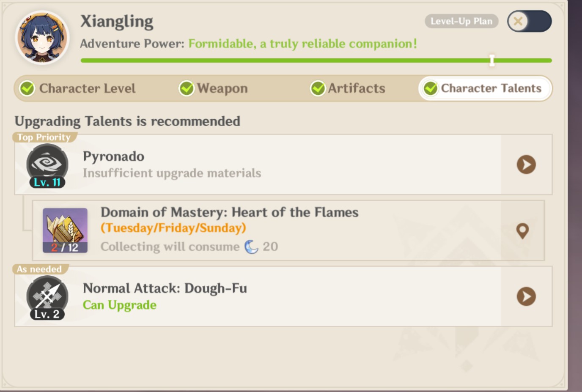The image size is (582, 392).
Task: Expand the Pyronado row arrow
Action: click(x=526, y=164)
